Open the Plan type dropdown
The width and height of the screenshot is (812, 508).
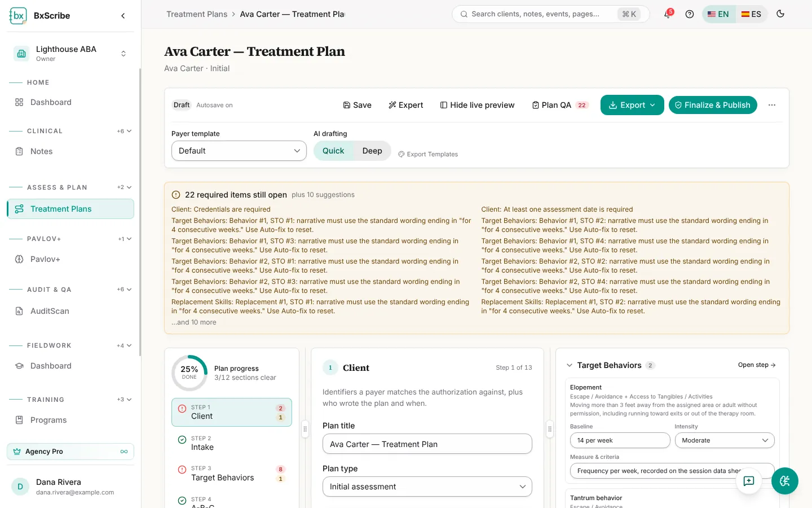point(427,487)
